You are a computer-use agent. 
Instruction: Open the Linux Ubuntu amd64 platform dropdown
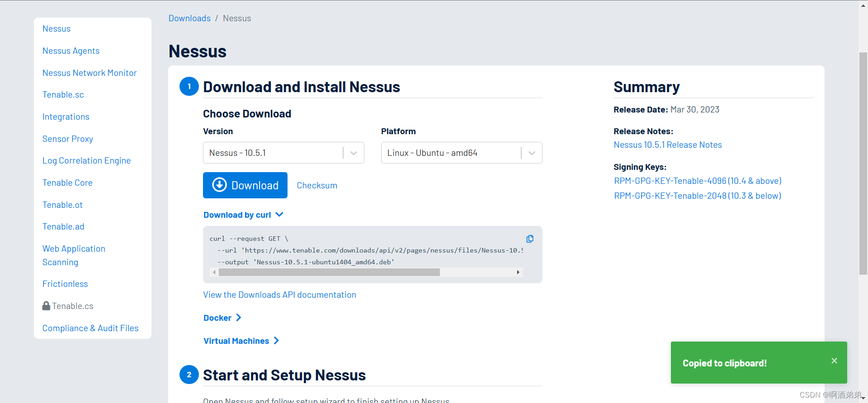462,153
